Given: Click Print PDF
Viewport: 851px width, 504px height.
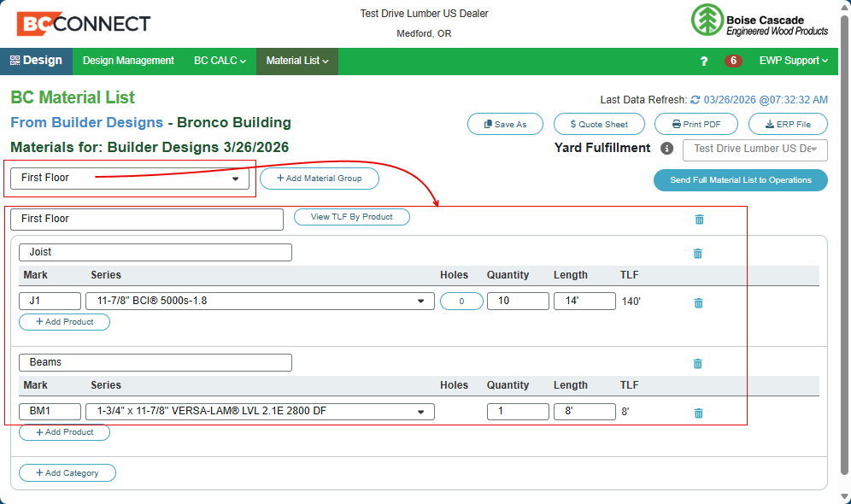Looking at the screenshot, I should [696, 124].
